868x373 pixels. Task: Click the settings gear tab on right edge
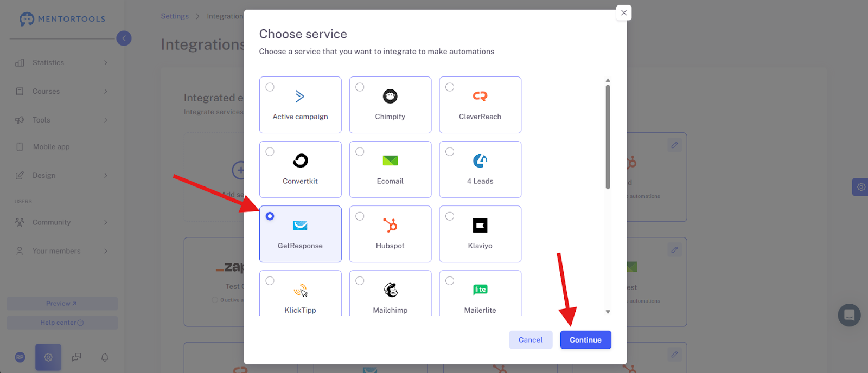point(860,187)
